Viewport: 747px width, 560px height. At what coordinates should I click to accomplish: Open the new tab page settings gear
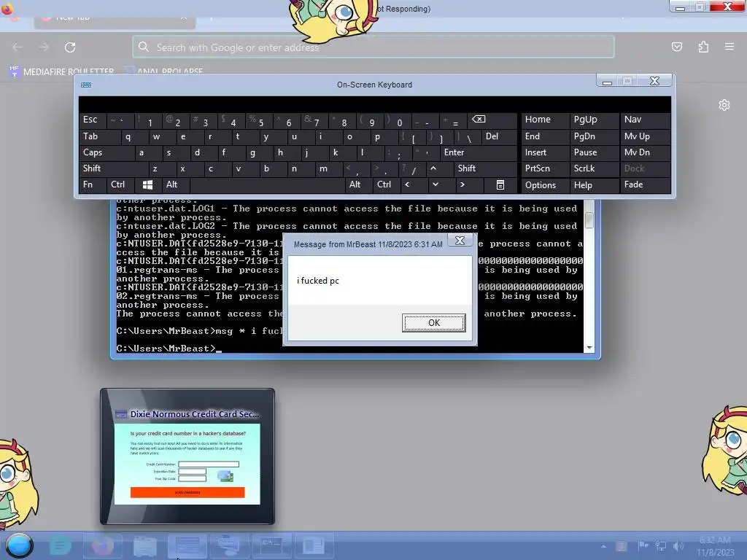click(724, 105)
